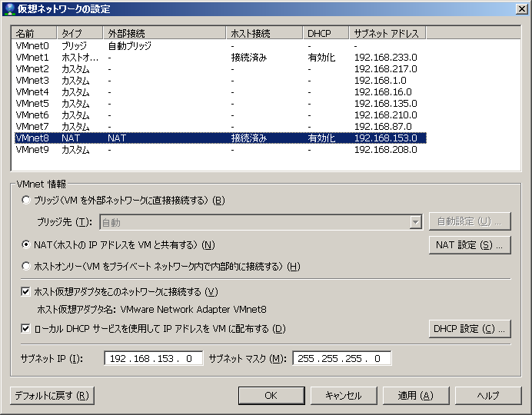Select the VMnet7 row
This screenshot has height=415, width=532.
[x=220, y=127]
